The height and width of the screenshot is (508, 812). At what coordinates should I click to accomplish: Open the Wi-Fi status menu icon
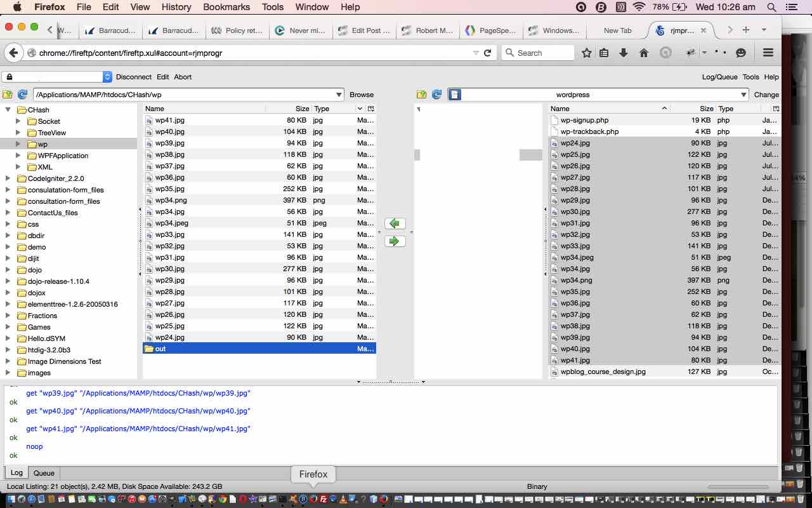coord(639,7)
